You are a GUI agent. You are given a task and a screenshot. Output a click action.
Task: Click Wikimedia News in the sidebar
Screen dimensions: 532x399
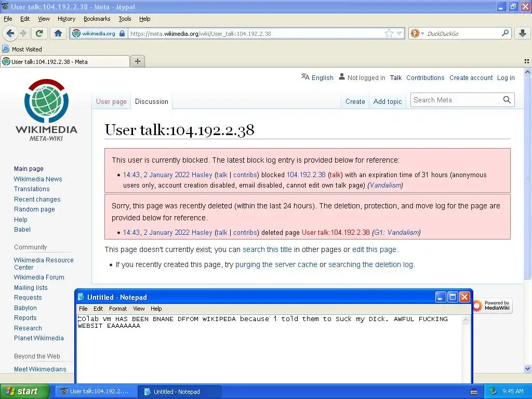38,179
